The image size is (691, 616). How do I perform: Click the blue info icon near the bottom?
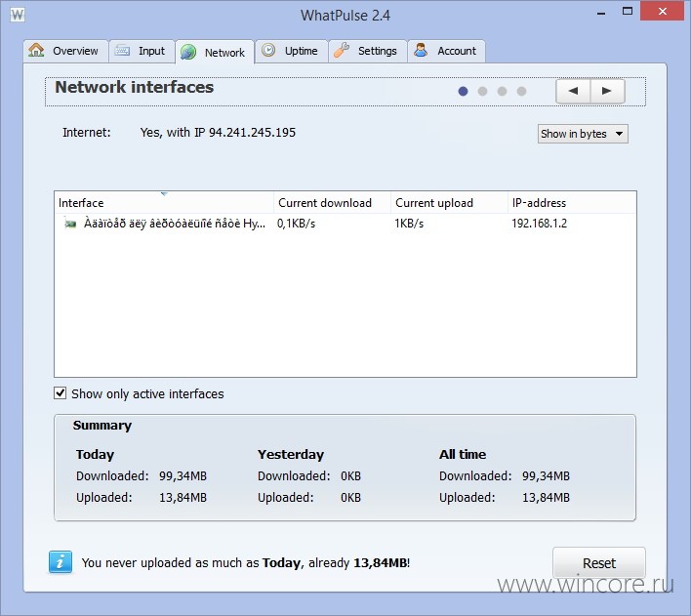click(61, 562)
